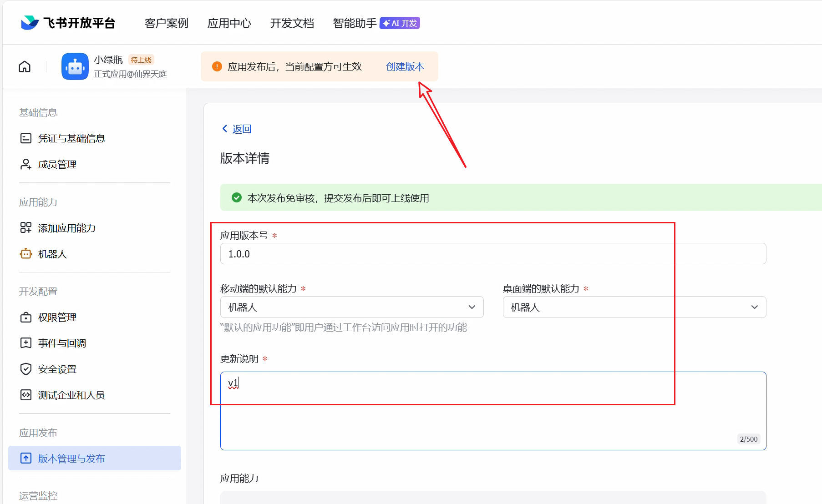Click 返回 to go back

(237, 129)
